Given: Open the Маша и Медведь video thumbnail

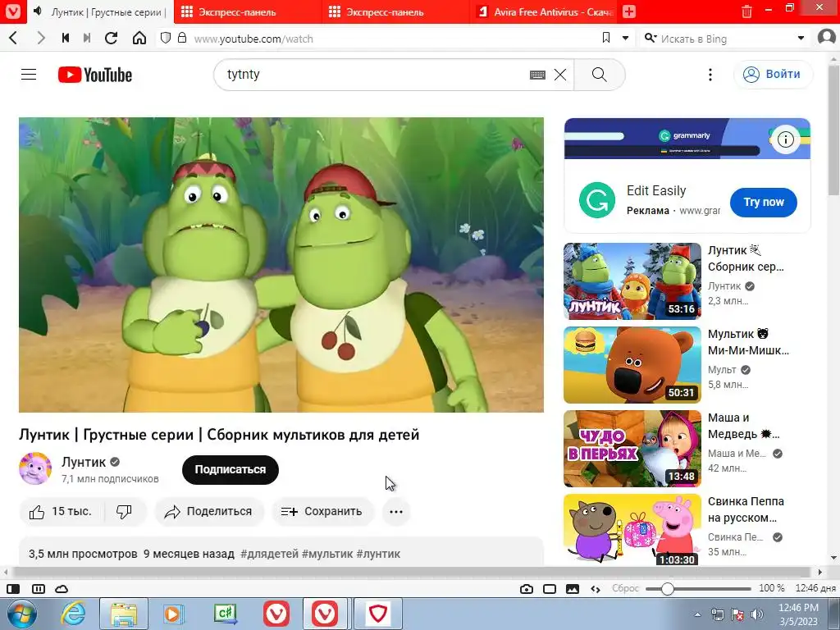Looking at the screenshot, I should pos(632,449).
